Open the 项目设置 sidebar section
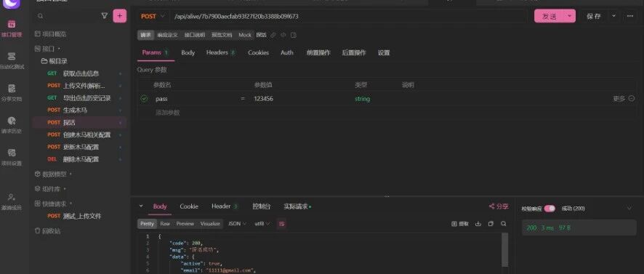The height and width of the screenshot is (274, 644). 12,157
